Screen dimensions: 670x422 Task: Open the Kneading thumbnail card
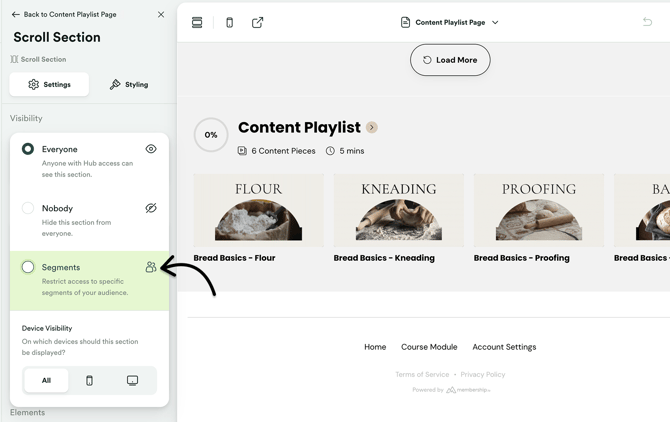(399, 210)
